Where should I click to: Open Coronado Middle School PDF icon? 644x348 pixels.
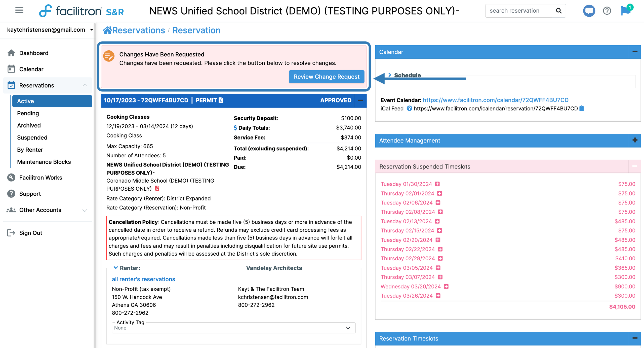[157, 189]
